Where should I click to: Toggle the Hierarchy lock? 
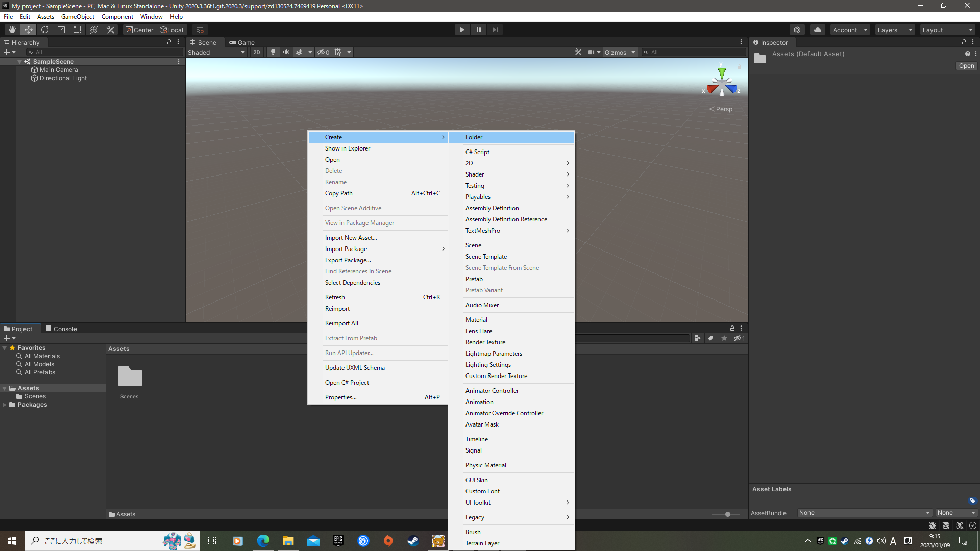point(169,42)
